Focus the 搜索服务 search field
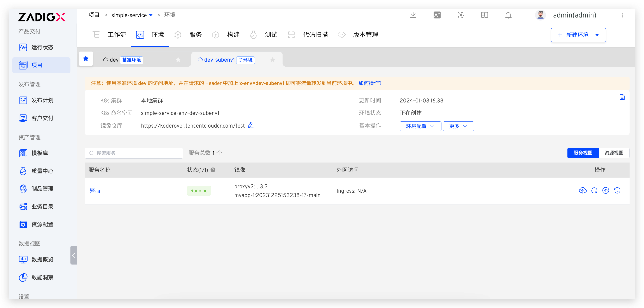The width and height of the screenshot is (644, 308). [134, 153]
